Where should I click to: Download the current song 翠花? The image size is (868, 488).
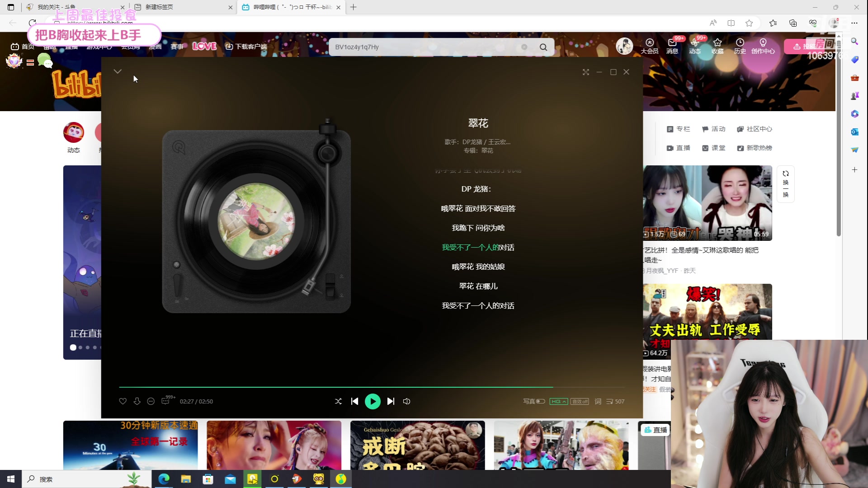pos(137,401)
